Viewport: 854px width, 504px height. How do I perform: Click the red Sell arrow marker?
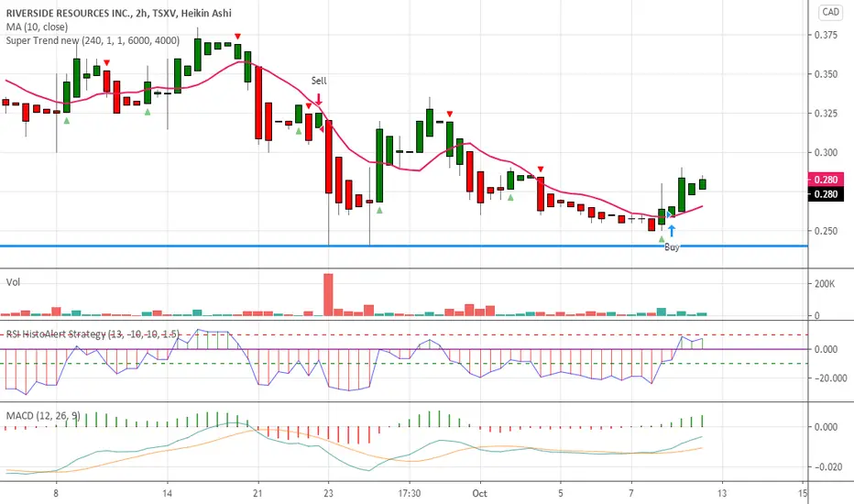coord(319,99)
